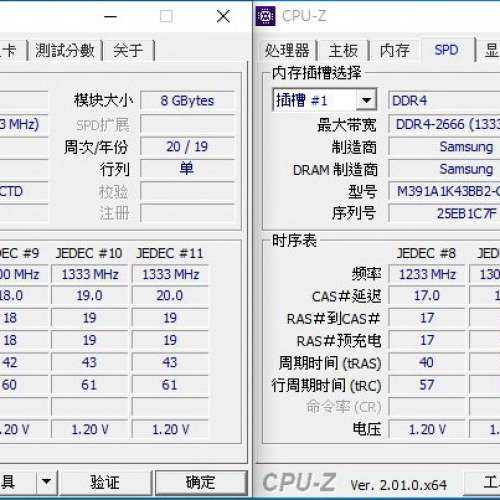Click the 模块大小 label
This screenshot has width=500, height=500.
tap(104, 100)
